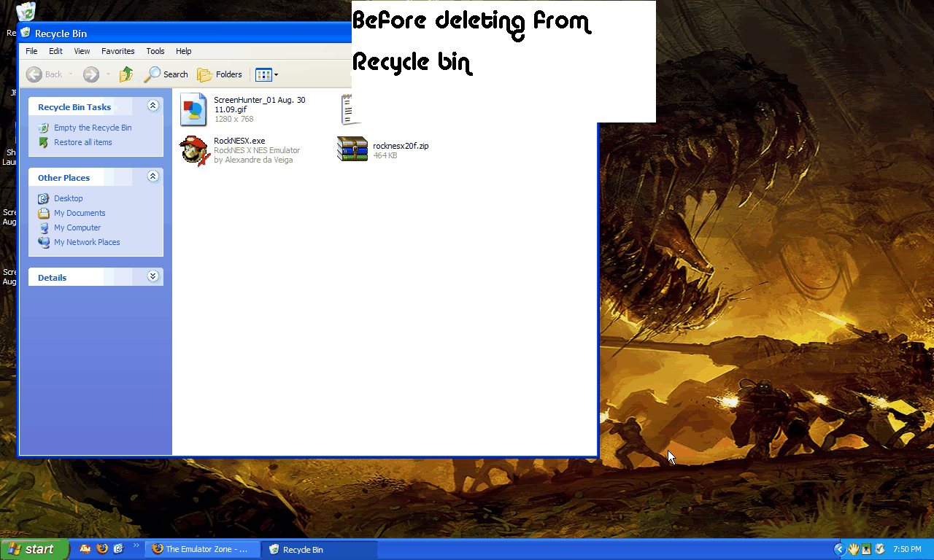This screenshot has height=560, width=934.
Task: Collapse the Recycle Bin Tasks panel
Action: 153,106
